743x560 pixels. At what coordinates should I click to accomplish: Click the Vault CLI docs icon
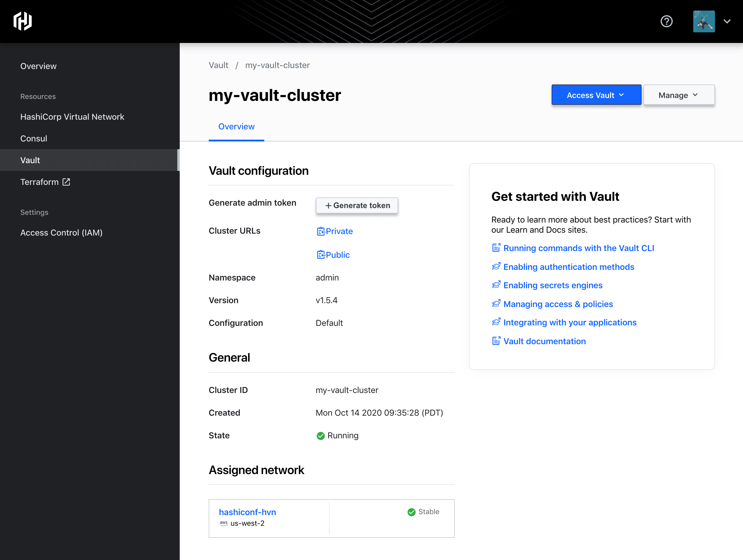tap(496, 248)
